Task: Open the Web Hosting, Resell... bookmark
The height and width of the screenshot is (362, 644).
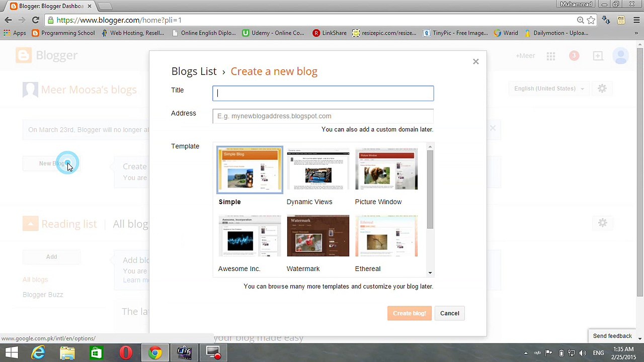Action: 132,33
